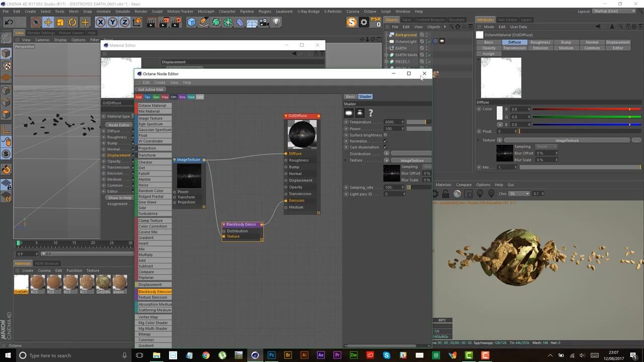Click the Get Active Mat button
Screen dimensions: 644x362
coord(150,89)
